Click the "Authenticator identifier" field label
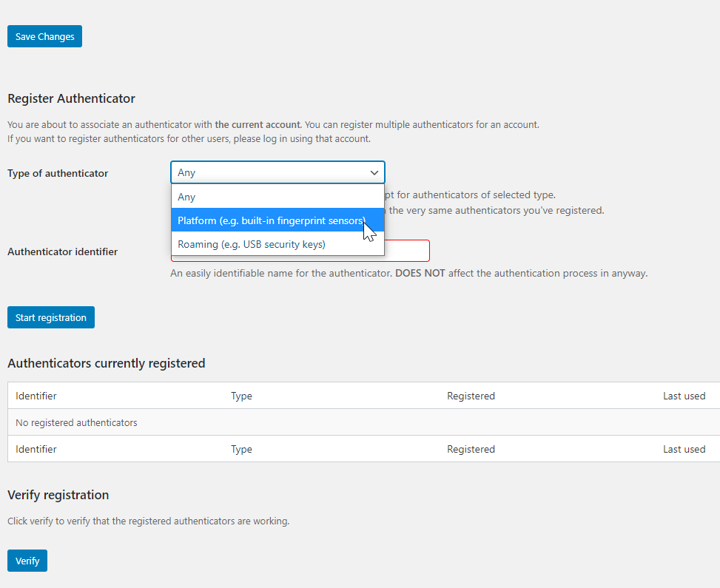720x588 pixels. pos(62,251)
